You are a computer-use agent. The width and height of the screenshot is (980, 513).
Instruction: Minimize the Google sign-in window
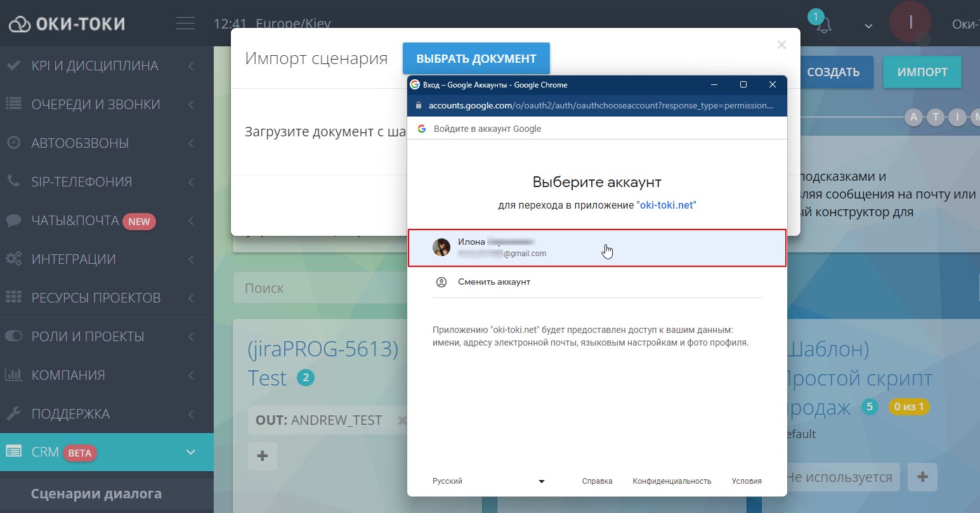click(714, 84)
